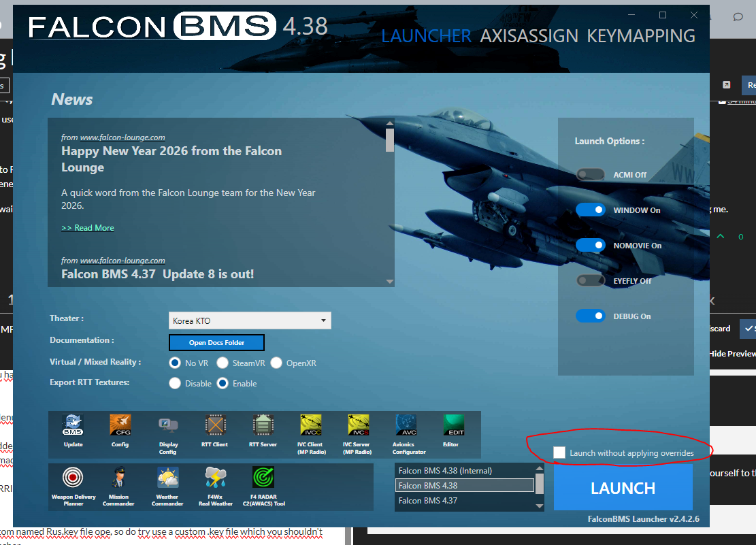Maximize the Falcon BMS launcher window
This screenshot has height=545, width=756.
(x=663, y=15)
